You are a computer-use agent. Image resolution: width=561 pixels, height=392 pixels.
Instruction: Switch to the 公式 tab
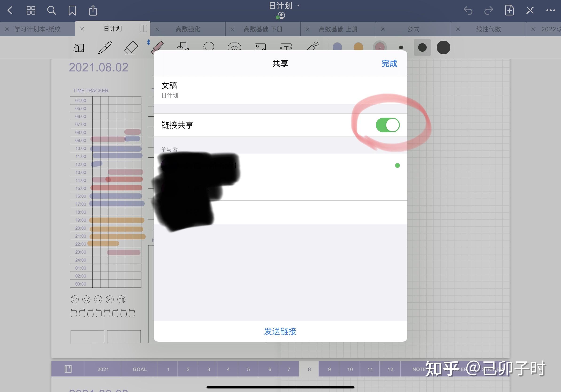pos(413,29)
